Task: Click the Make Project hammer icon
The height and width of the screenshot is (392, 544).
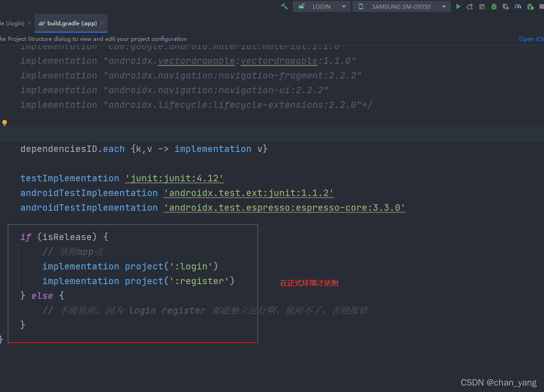Action: click(x=285, y=6)
